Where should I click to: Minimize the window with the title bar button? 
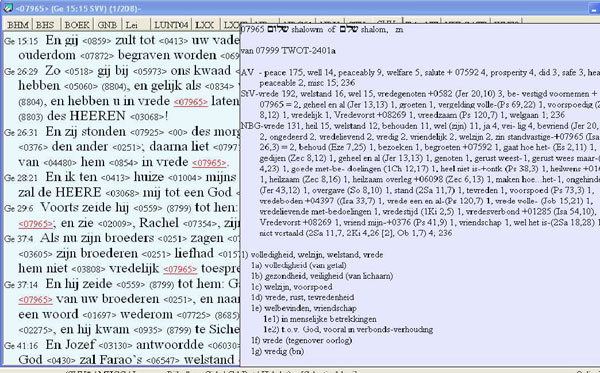click(594, 9)
